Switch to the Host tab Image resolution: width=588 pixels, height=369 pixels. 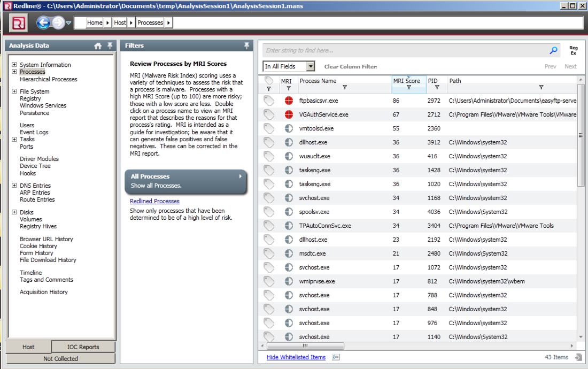point(28,347)
